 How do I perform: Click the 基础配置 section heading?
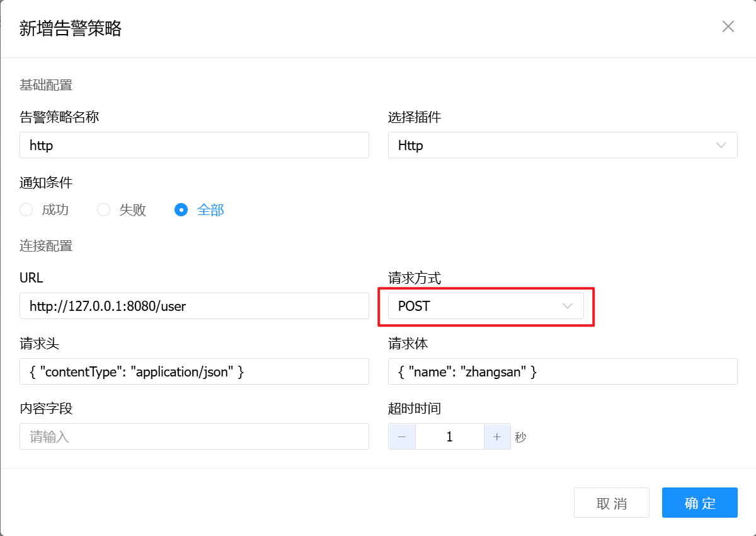click(x=46, y=84)
